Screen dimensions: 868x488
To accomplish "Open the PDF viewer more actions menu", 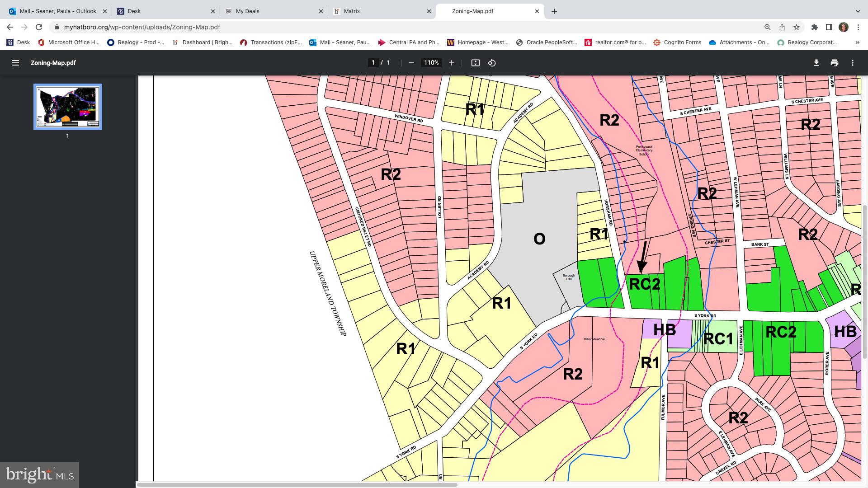I will tap(853, 63).
